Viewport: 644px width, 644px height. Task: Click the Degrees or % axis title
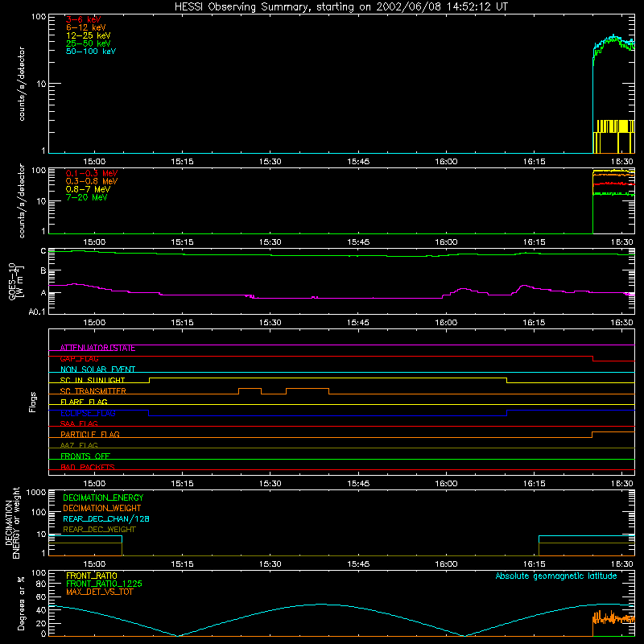(x=22, y=604)
